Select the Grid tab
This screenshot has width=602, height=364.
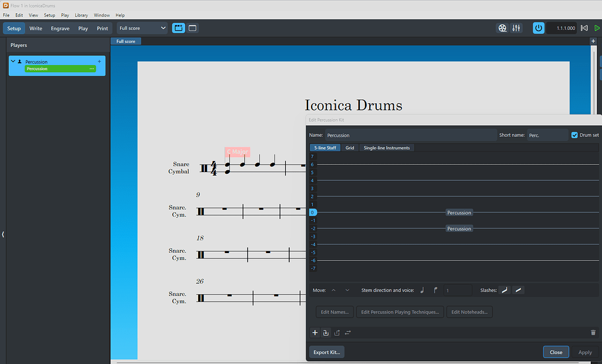[350, 148]
